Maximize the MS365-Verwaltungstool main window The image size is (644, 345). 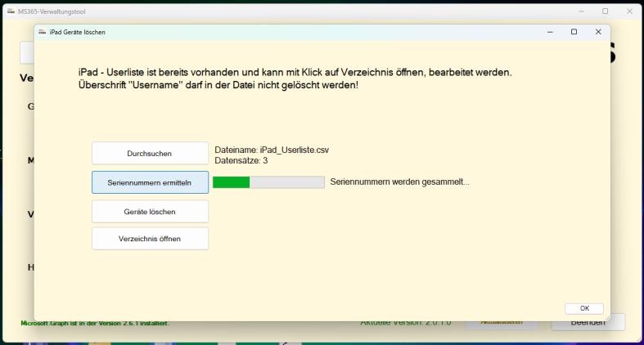605,11
